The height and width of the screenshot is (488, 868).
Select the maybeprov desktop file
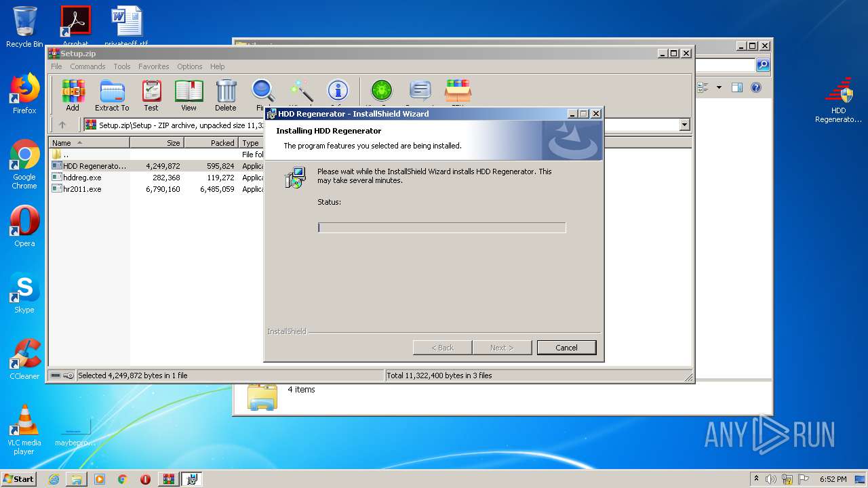[x=75, y=433]
